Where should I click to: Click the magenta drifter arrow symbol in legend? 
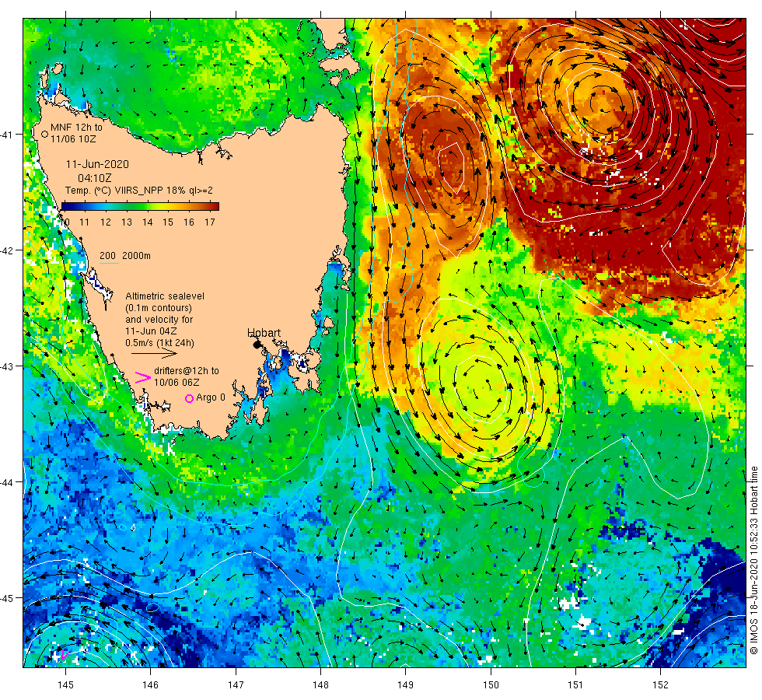(142, 378)
